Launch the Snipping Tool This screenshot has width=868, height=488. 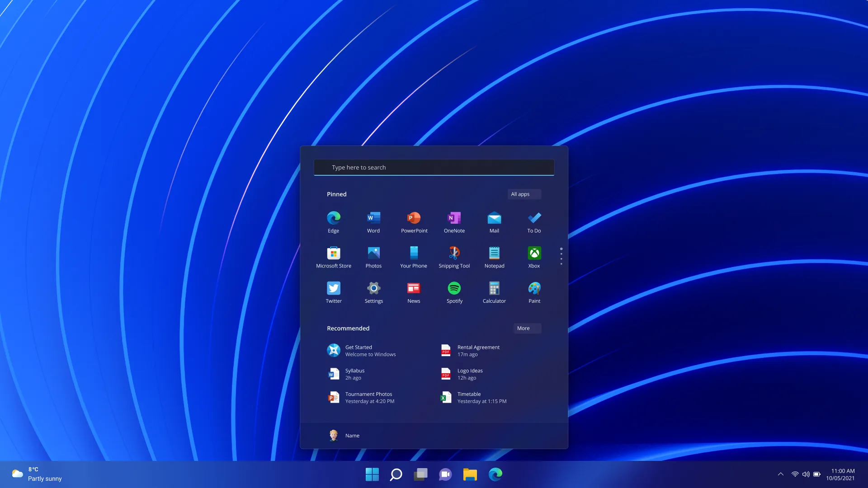click(454, 257)
